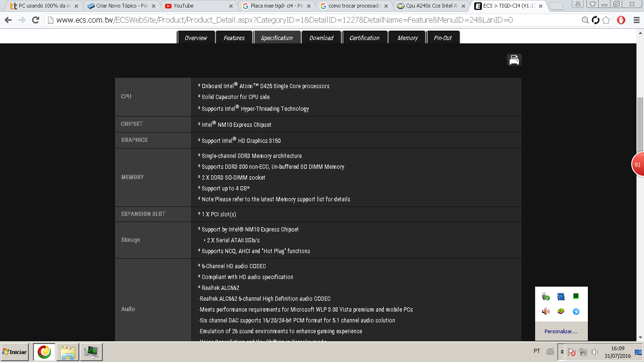Open the Pin-Out tab
Viewport: 644px width, 362px height.
[x=443, y=38]
